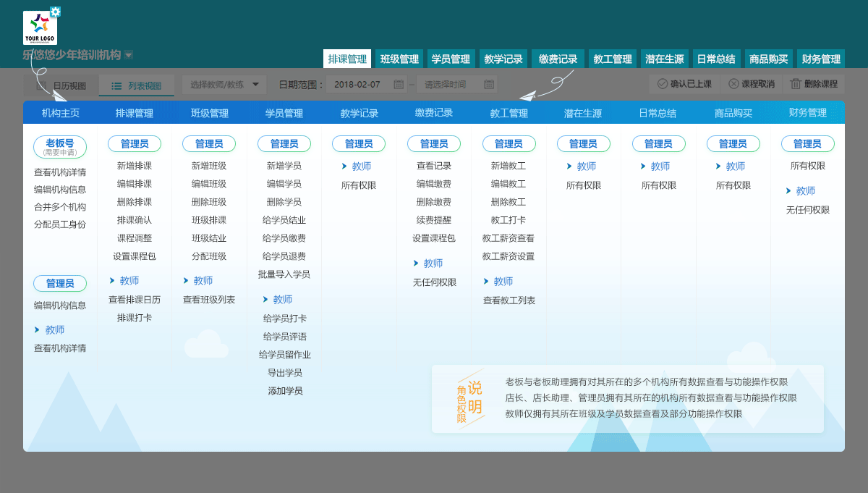Click the settings gear beside the logo
868x493 pixels.
56,12
